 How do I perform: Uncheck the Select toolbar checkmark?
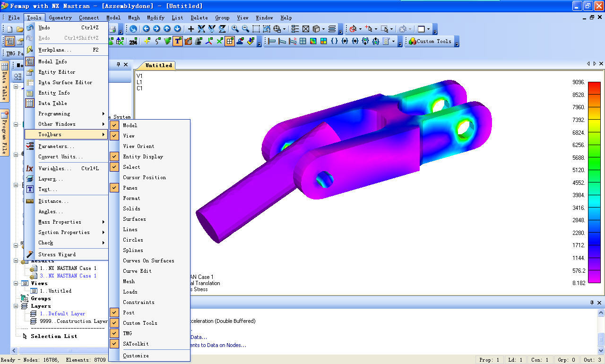[114, 167]
